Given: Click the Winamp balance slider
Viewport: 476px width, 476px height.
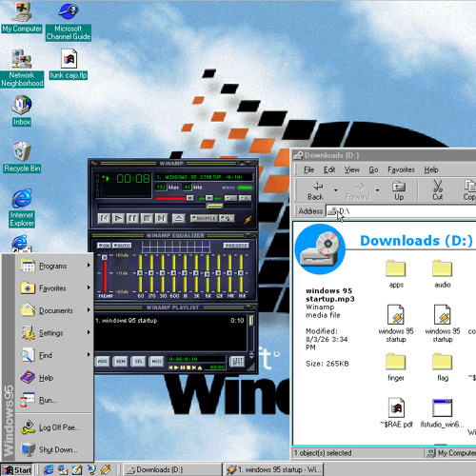Looking at the screenshot, I should pyautogui.click(x=209, y=198).
